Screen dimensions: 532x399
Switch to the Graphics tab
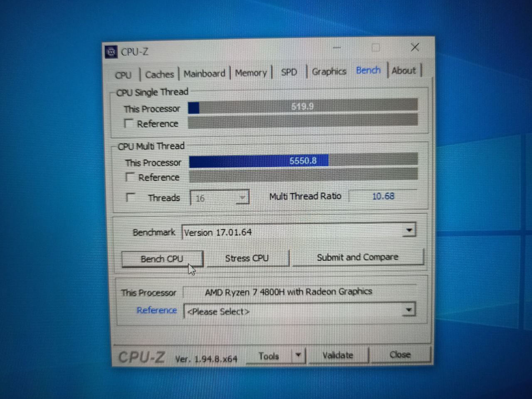(329, 71)
